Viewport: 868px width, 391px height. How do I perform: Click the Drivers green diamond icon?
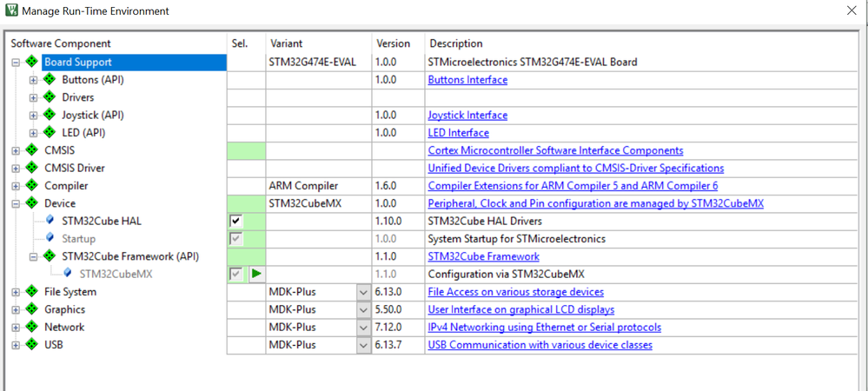50,97
